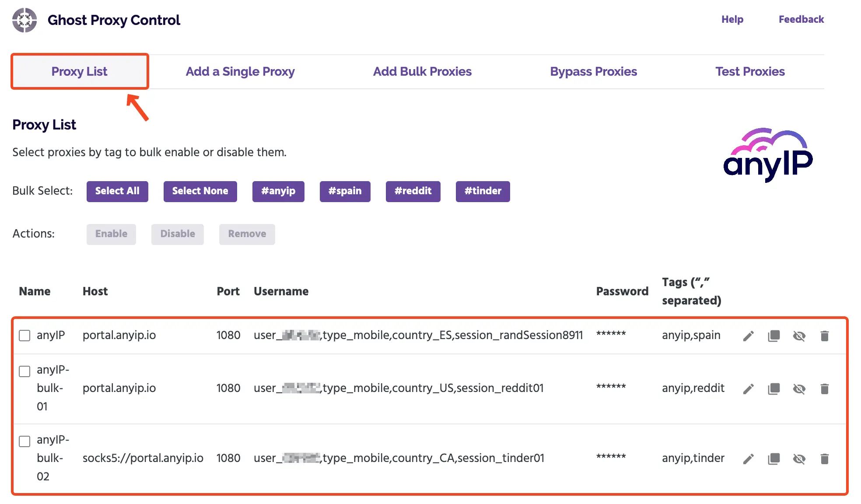Select the anyIP-bulk-02 proxy checkbox
This screenshot has width=861, height=504.
tap(24, 442)
